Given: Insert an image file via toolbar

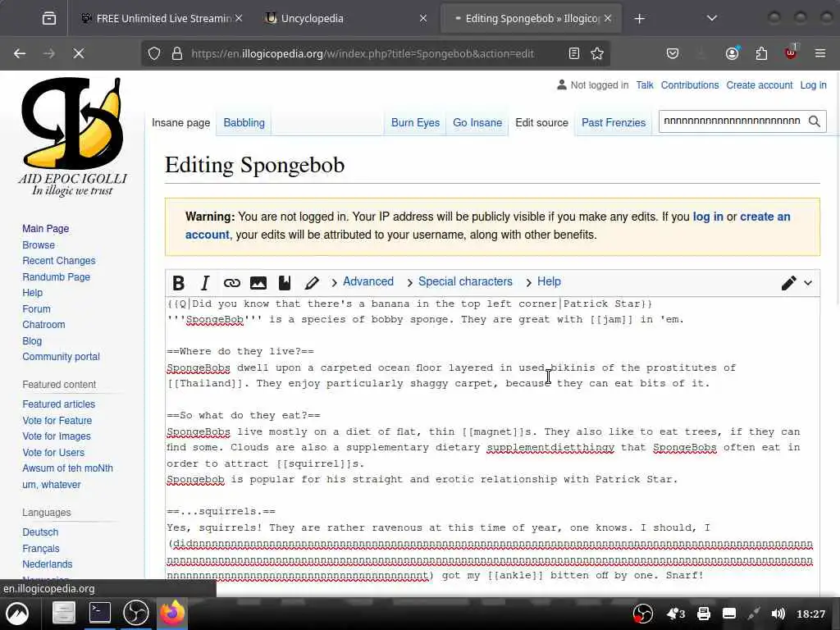Looking at the screenshot, I should coord(258,282).
